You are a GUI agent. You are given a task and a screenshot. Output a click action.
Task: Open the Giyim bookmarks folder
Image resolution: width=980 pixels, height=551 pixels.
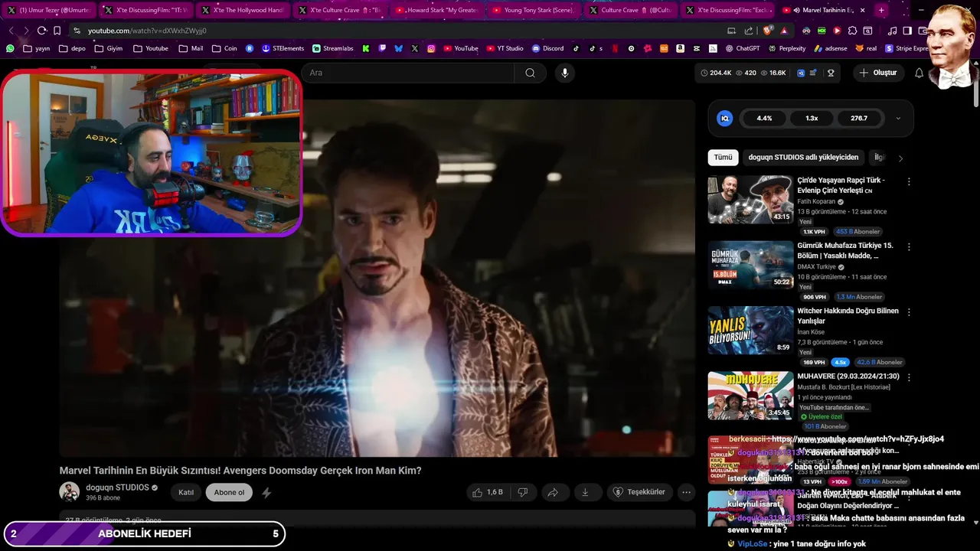tap(108, 48)
